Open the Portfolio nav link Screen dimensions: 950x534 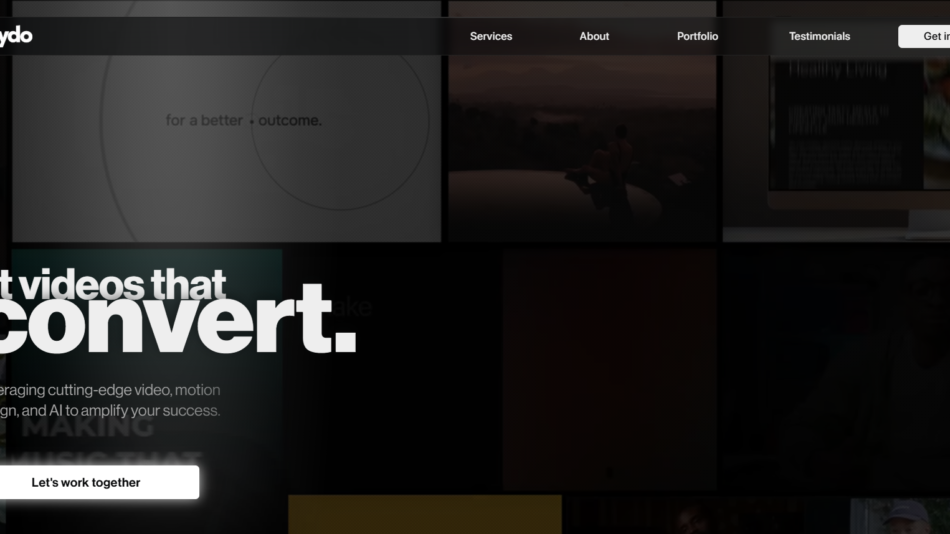(x=697, y=36)
